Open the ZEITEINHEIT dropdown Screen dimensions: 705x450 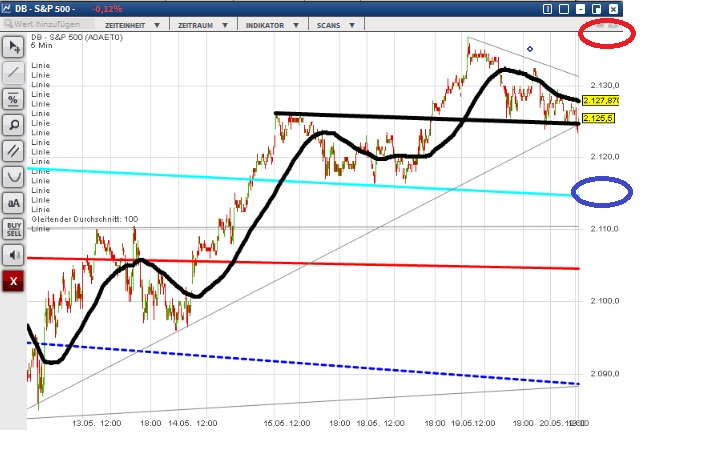[132, 25]
